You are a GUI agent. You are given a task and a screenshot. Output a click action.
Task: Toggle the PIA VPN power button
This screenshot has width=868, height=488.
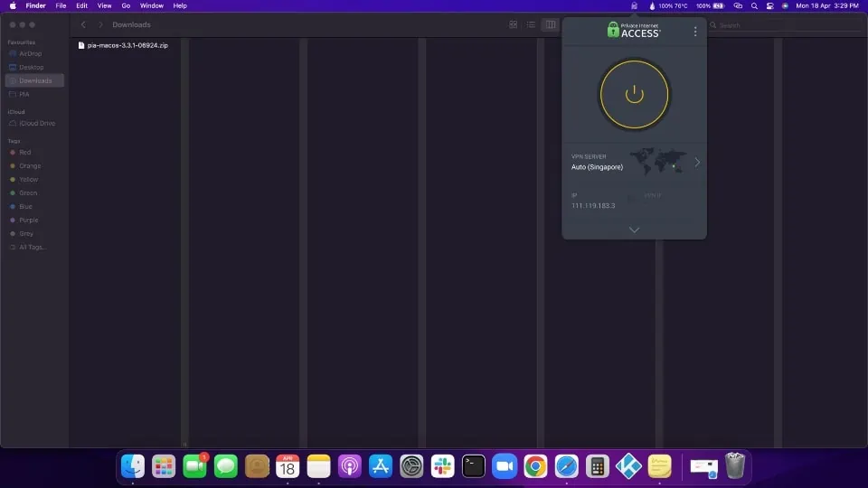click(634, 95)
